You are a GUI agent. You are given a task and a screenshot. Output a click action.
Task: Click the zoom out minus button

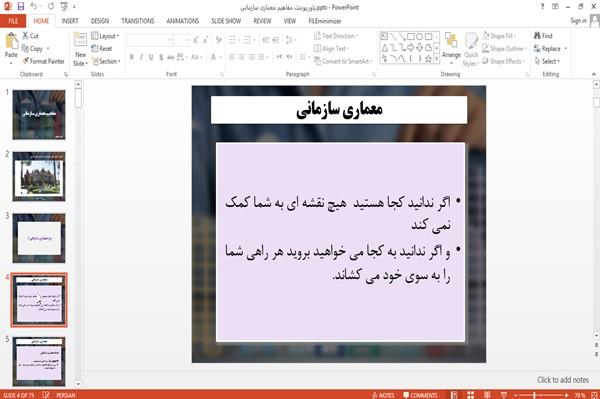(516, 395)
